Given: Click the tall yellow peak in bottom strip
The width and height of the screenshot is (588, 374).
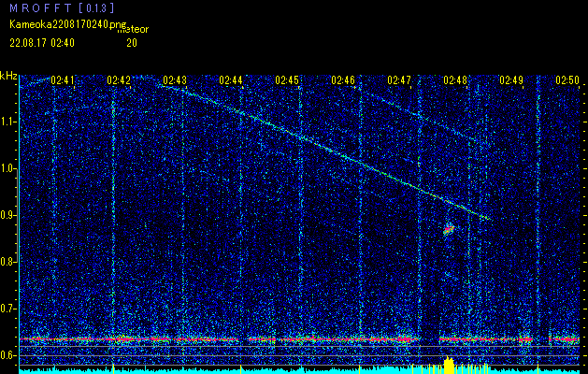Looking at the screenshot, I should [449, 366].
